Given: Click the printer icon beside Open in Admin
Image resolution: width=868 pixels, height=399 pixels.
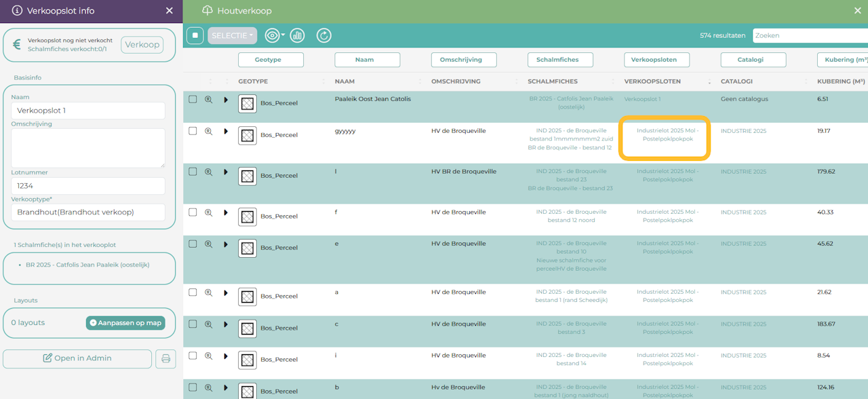Looking at the screenshot, I should pyautogui.click(x=165, y=358).
